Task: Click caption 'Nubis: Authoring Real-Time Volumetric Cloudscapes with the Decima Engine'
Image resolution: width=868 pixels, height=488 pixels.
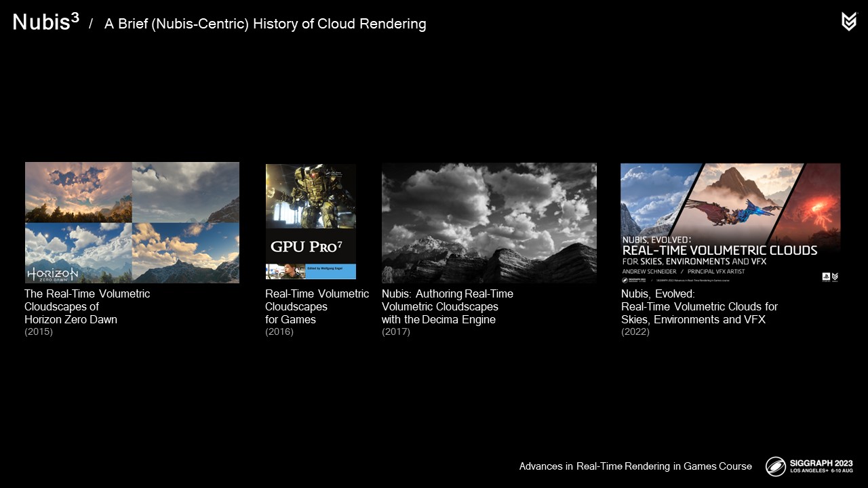Action: [x=448, y=306]
